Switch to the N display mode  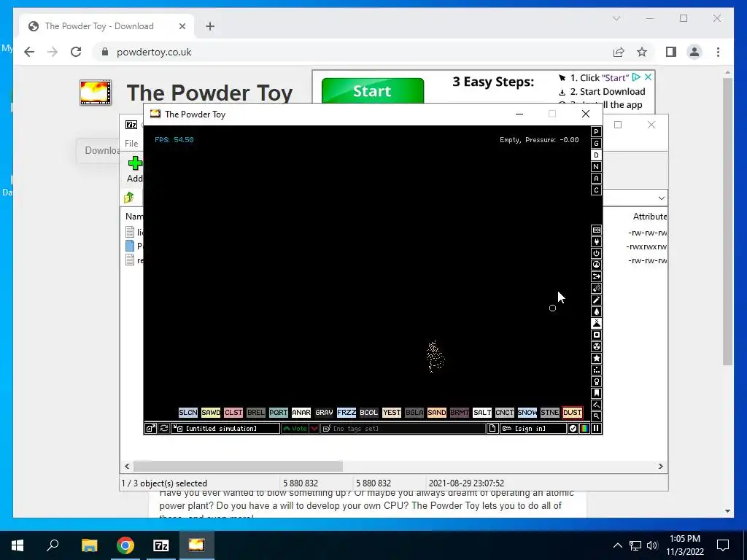[x=596, y=167]
